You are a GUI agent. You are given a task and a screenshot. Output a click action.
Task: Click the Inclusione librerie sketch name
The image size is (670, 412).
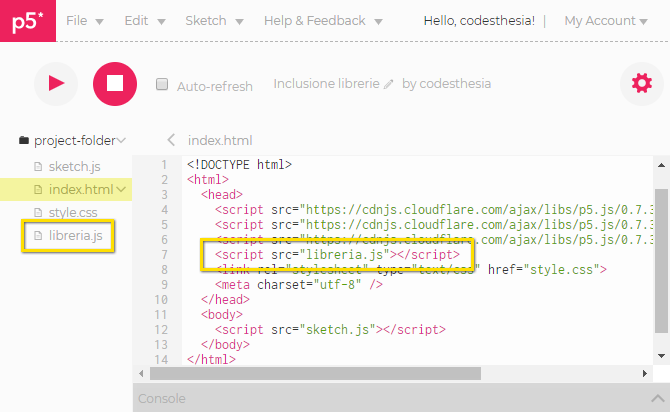(326, 84)
